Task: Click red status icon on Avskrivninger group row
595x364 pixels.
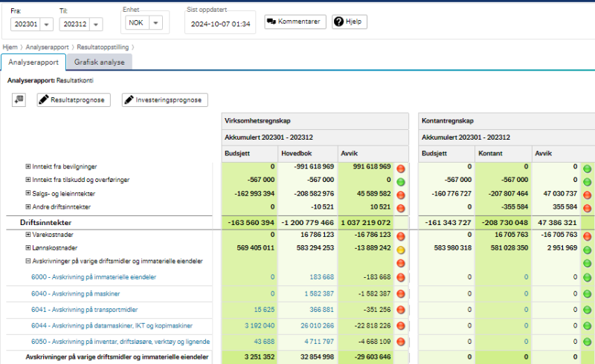Action: 401,263
